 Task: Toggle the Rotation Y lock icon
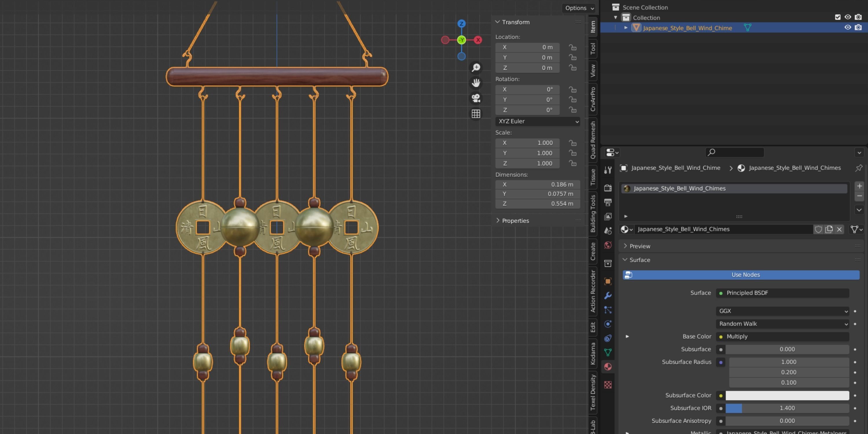click(573, 100)
